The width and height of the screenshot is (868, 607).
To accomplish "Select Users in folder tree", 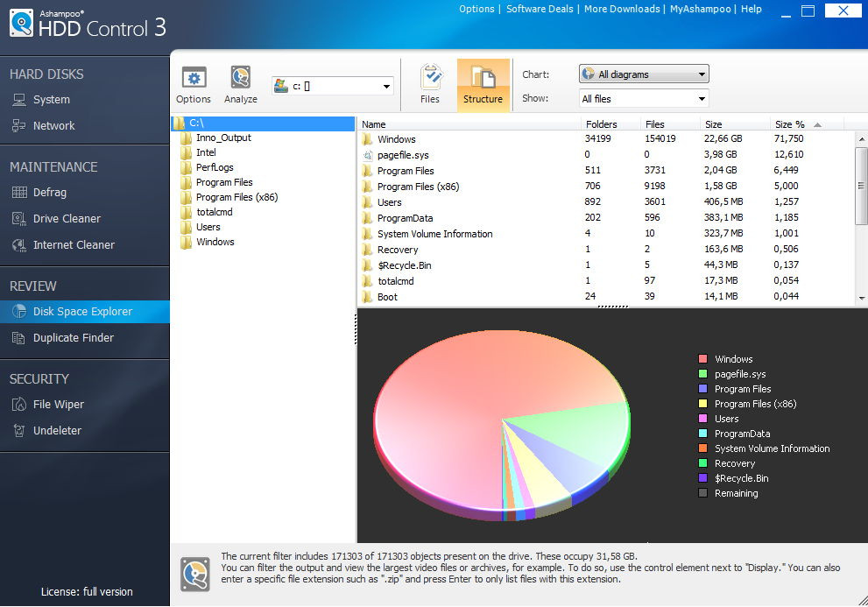I will point(208,227).
